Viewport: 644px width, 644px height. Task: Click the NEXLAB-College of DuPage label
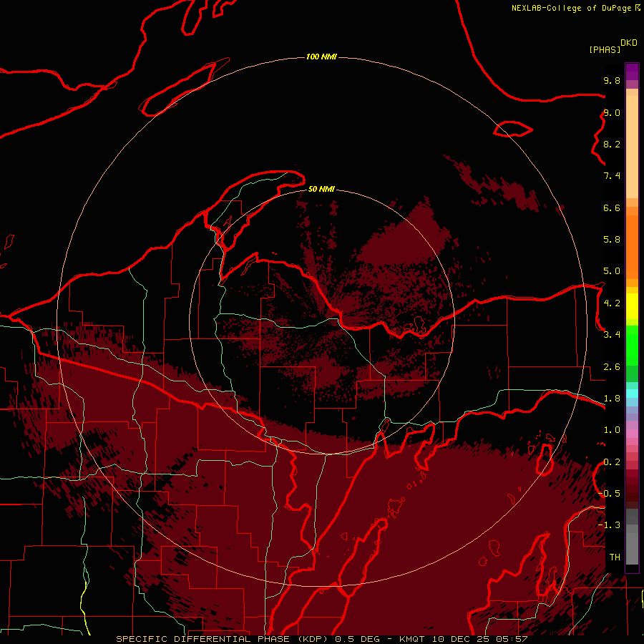tap(572, 8)
